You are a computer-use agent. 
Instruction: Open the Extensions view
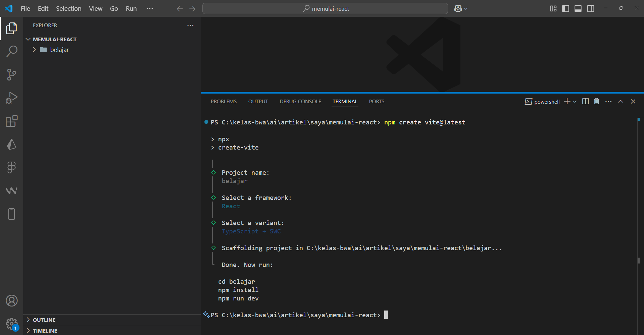[x=11, y=121]
